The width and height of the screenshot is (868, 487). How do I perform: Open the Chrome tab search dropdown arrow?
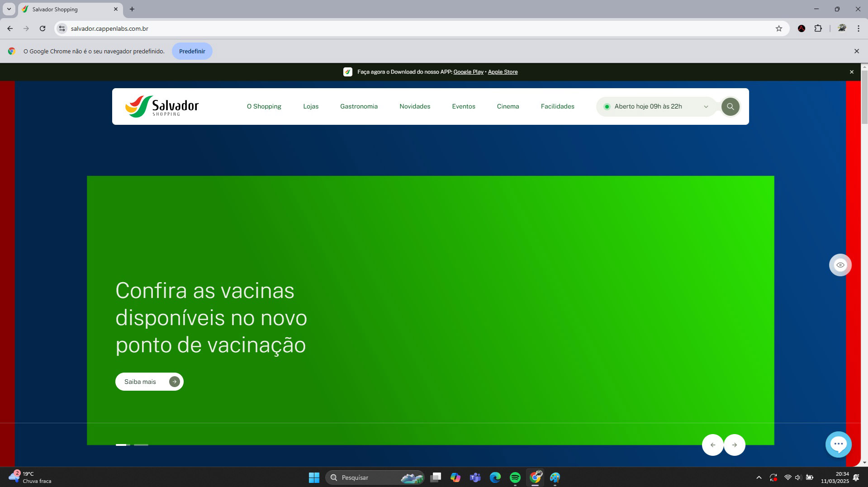9,9
